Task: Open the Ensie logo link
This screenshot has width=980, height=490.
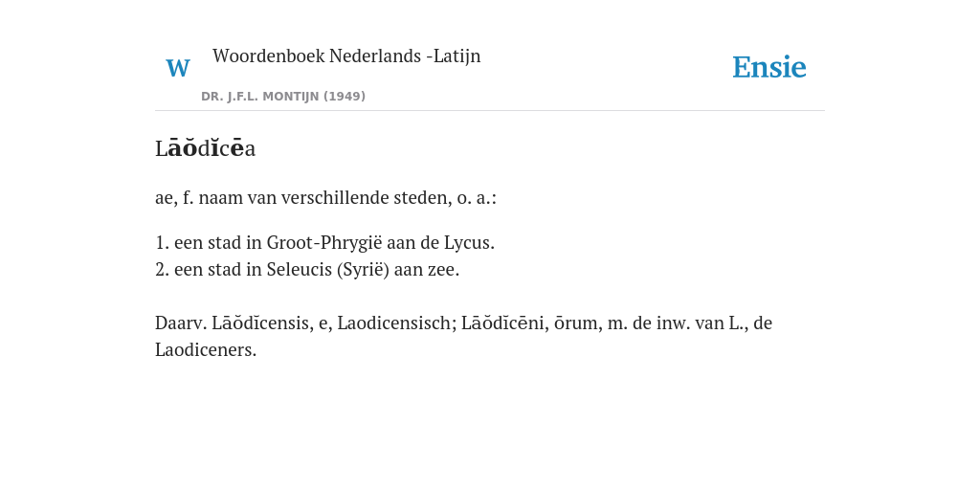Action: click(769, 68)
